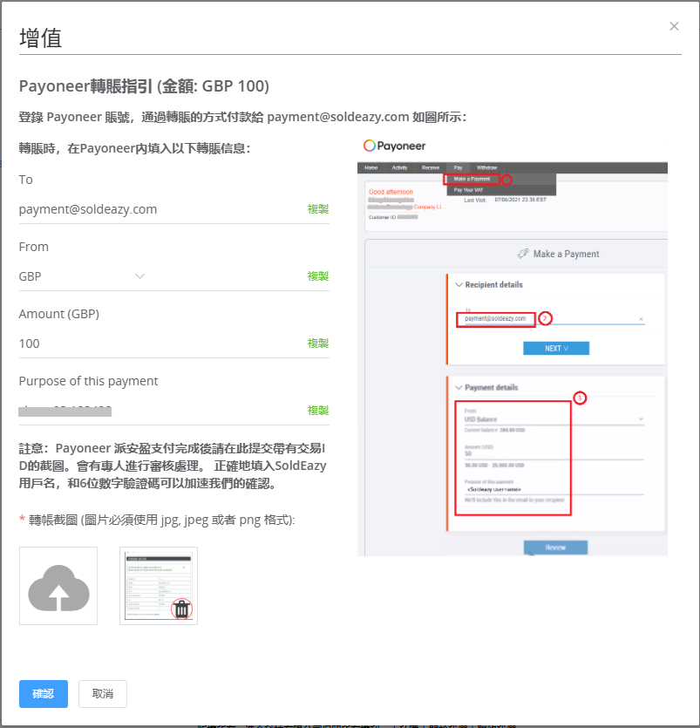Copy the Amount (GBP) value 100

318,344
